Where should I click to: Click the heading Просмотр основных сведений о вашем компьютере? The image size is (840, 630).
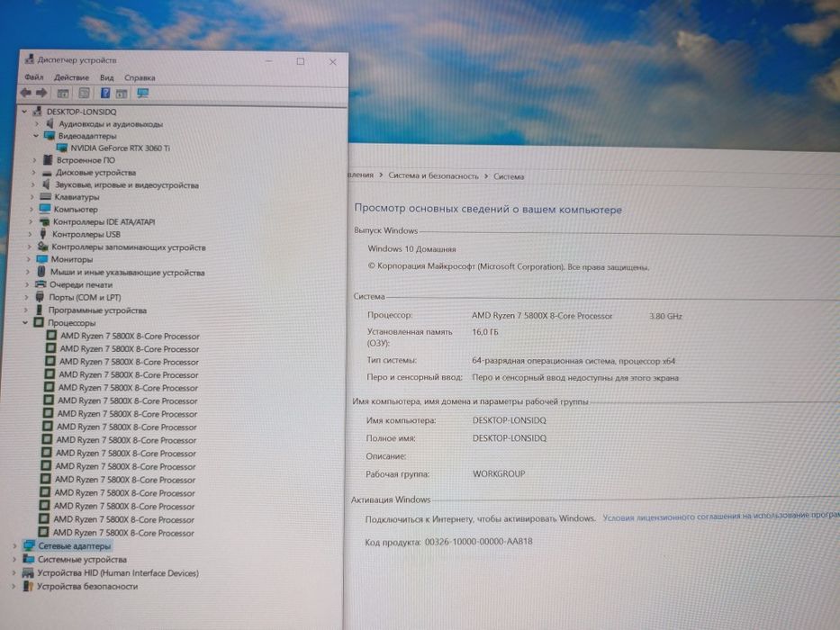tap(488, 209)
